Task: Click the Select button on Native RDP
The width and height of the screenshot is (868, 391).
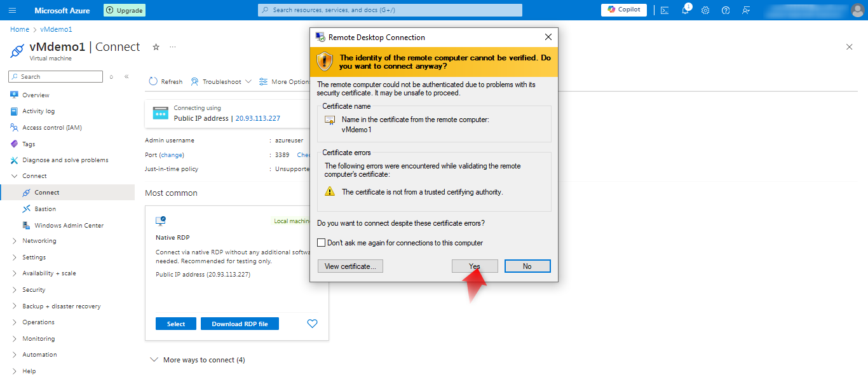Action: [x=176, y=324]
